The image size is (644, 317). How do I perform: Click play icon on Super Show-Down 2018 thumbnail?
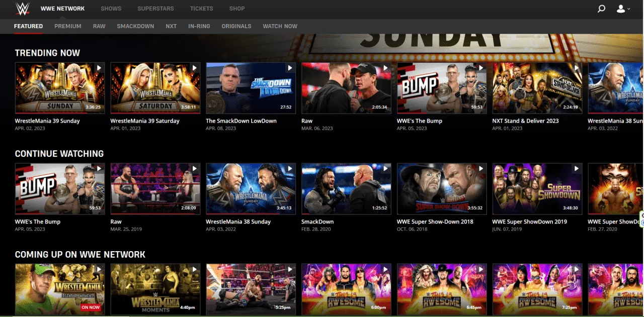481,169
